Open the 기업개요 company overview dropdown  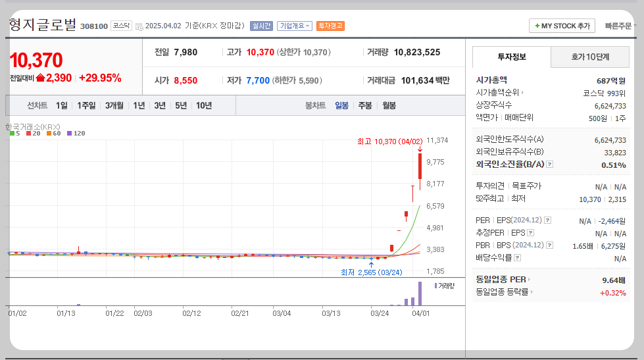pyautogui.click(x=295, y=26)
